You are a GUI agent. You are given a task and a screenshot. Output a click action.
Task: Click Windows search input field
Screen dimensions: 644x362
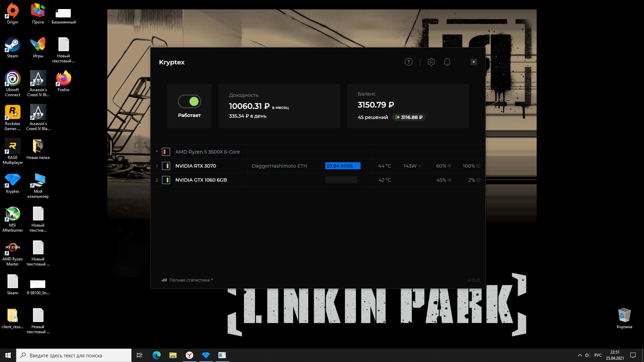point(74,356)
